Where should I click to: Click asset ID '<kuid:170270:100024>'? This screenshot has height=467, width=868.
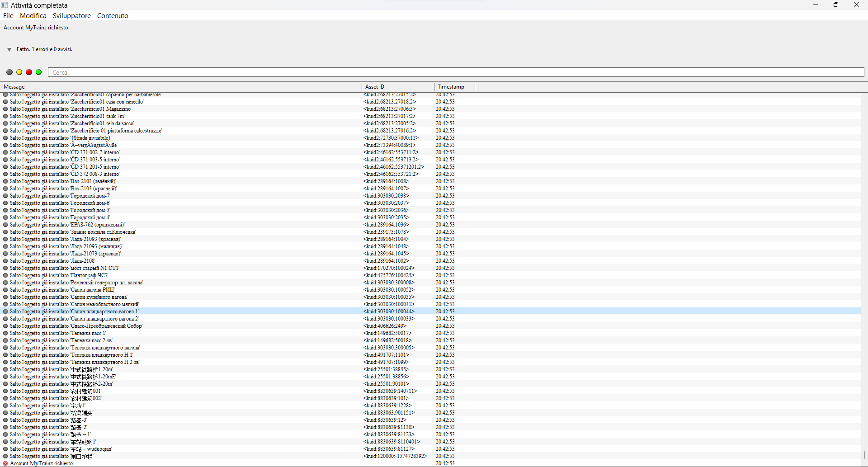(x=389, y=268)
